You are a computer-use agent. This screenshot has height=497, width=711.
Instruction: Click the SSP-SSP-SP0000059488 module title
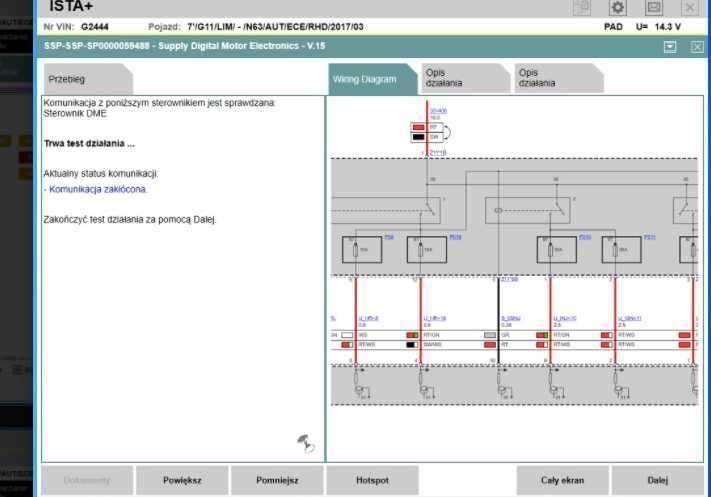coord(185,46)
